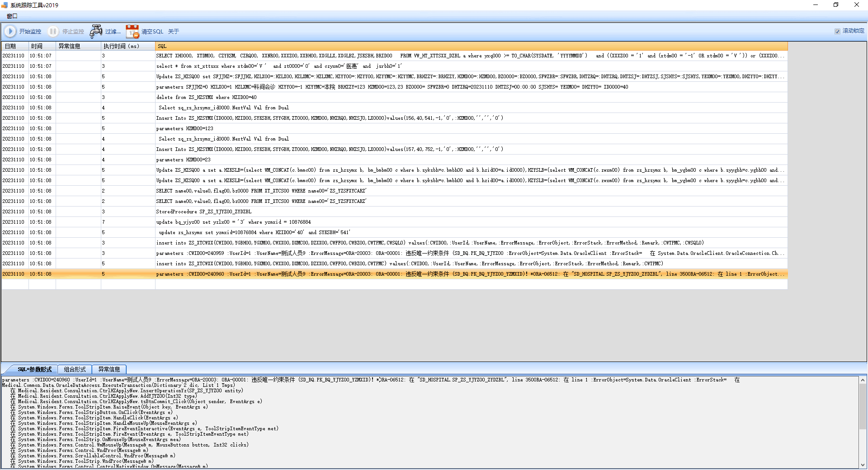Image resolution: width=868 pixels, height=470 pixels.
Task: Open the 窗口 menu
Action: [x=12, y=16]
